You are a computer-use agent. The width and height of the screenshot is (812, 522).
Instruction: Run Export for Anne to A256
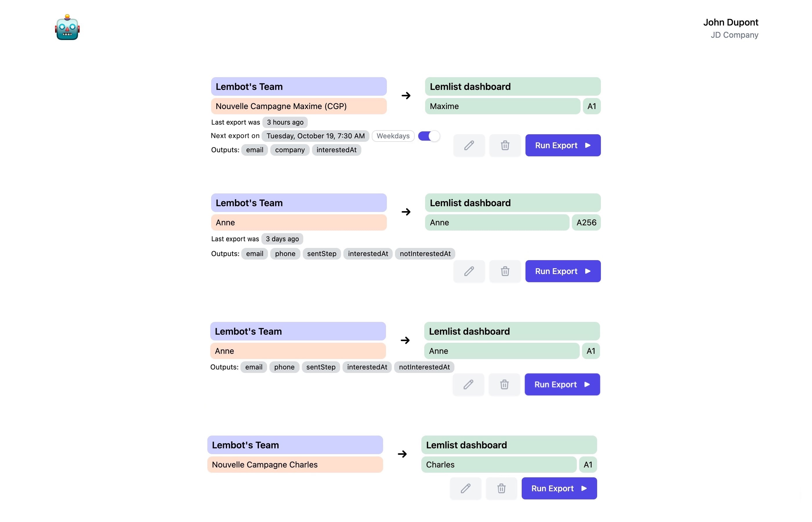pyautogui.click(x=563, y=271)
